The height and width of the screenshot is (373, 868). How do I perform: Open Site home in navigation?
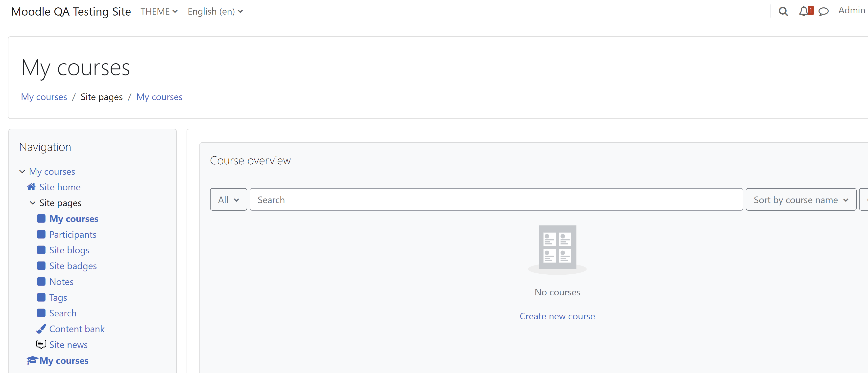click(x=60, y=187)
